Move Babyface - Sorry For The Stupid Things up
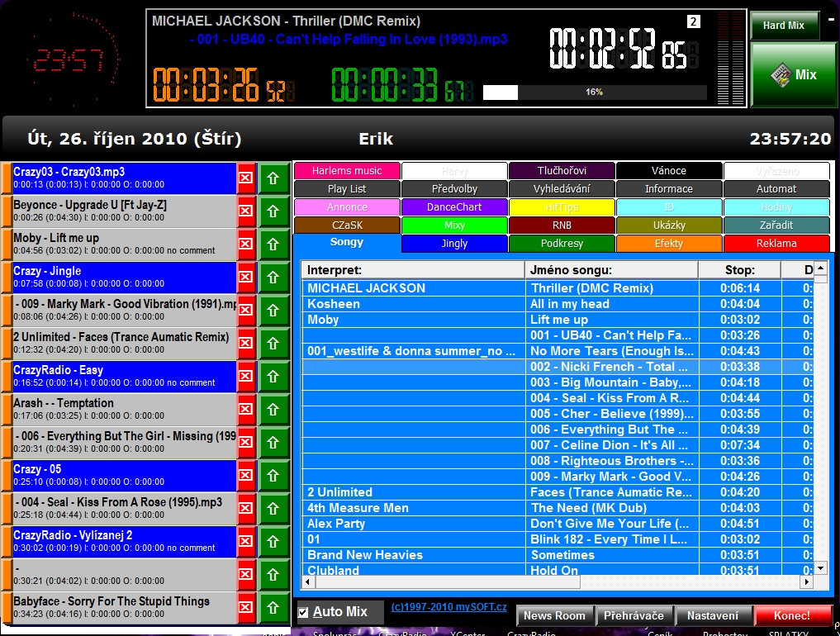Screen dimensions: 840x636 pos(273,608)
